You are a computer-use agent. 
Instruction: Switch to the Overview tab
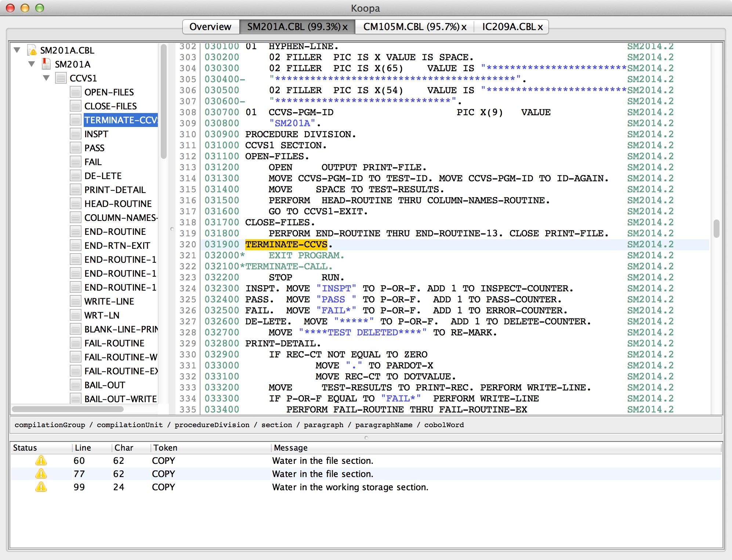[210, 27]
